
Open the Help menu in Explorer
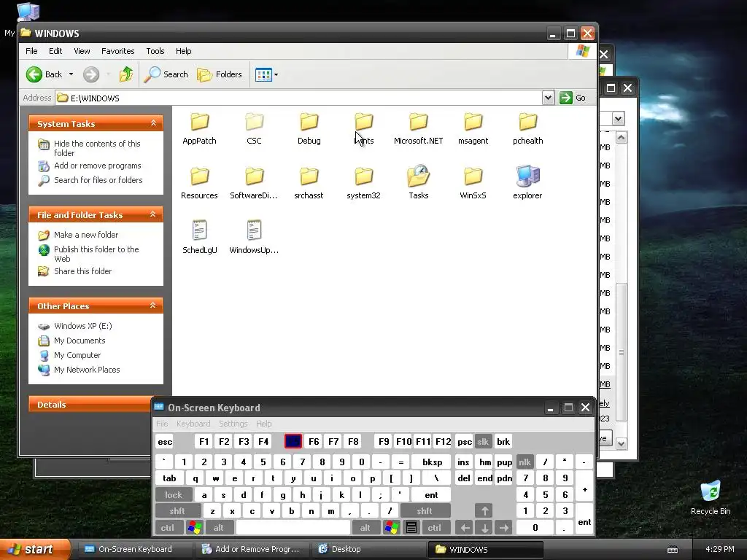tap(183, 51)
